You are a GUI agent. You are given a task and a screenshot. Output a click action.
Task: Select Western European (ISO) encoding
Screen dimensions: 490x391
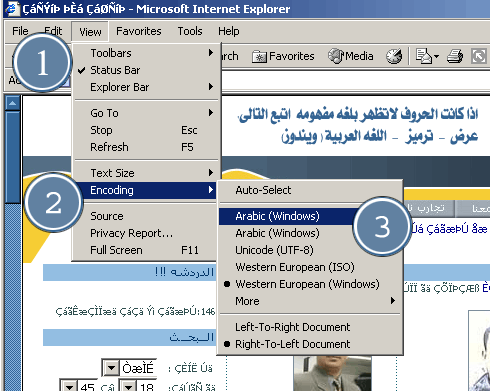(x=310, y=267)
